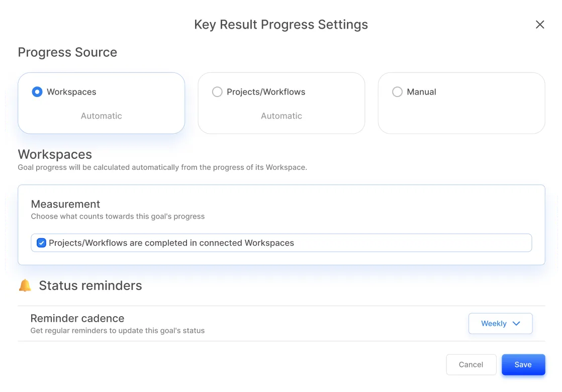The height and width of the screenshot is (392, 562).
Task: Click the bell icon beside Status reminders
Action: pyautogui.click(x=25, y=285)
